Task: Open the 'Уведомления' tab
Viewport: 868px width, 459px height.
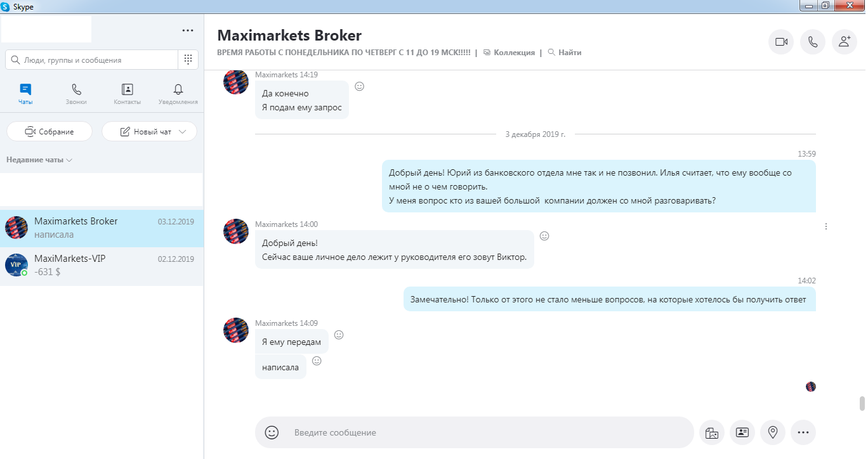Action: [178, 94]
